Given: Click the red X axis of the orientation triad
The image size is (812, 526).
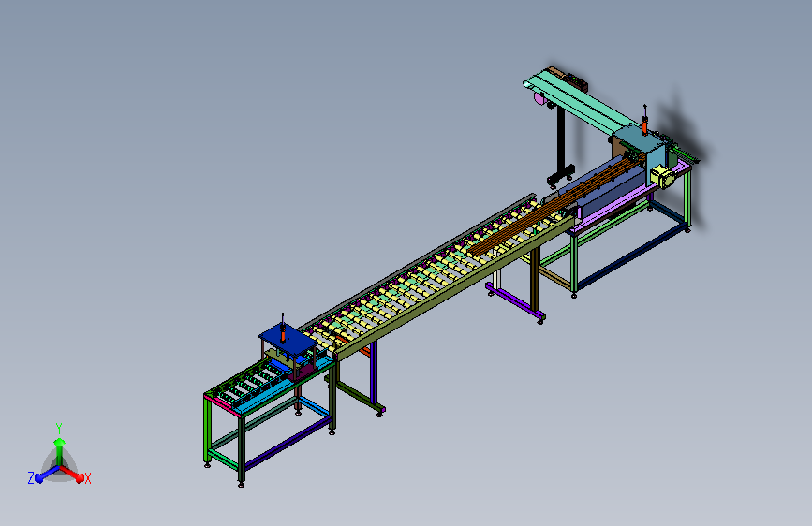Looking at the screenshot, I should click(x=73, y=474).
